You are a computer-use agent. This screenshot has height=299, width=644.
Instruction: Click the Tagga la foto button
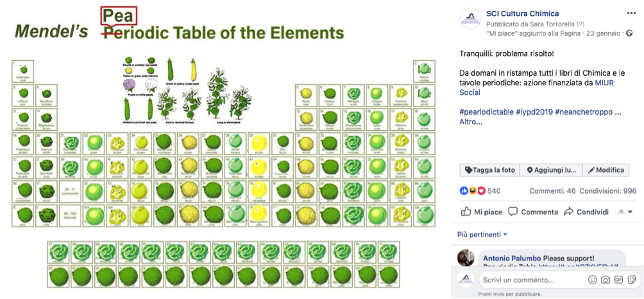[x=489, y=170]
